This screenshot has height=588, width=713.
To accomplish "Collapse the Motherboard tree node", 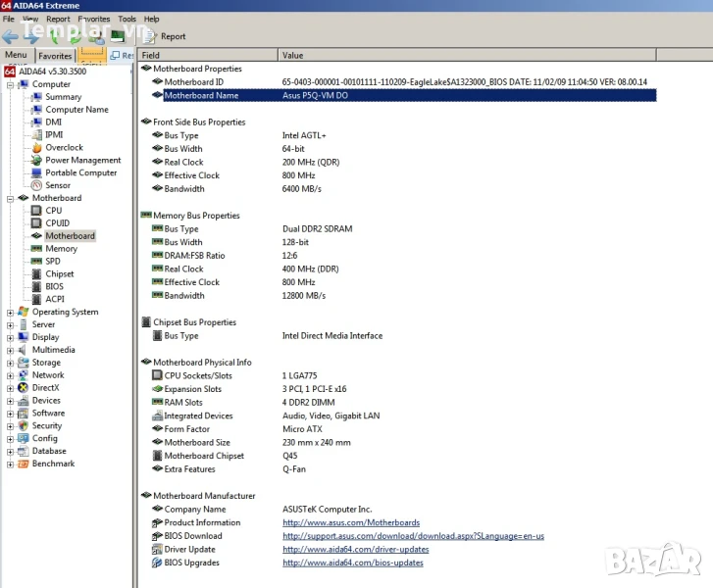I will (11, 198).
